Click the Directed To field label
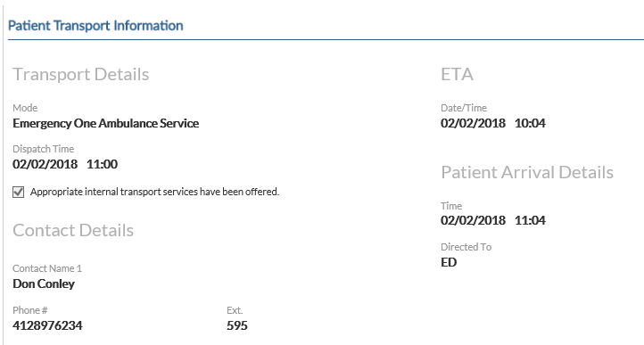This screenshot has width=644, height=345. pyautogui.click(x=466, y=247)
